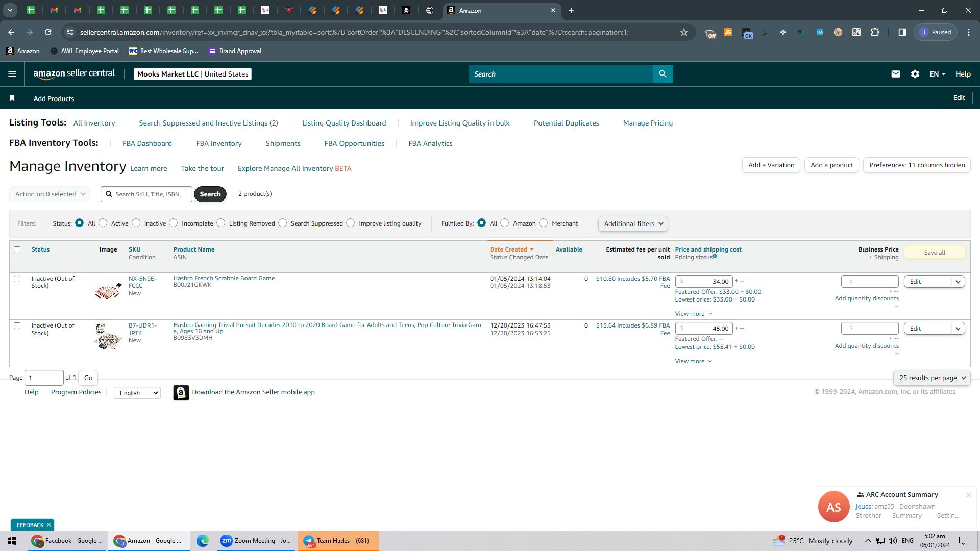Screen dimensions: 980x551
Task: Reload the page using the refresh icon
Action: (48, 32)
